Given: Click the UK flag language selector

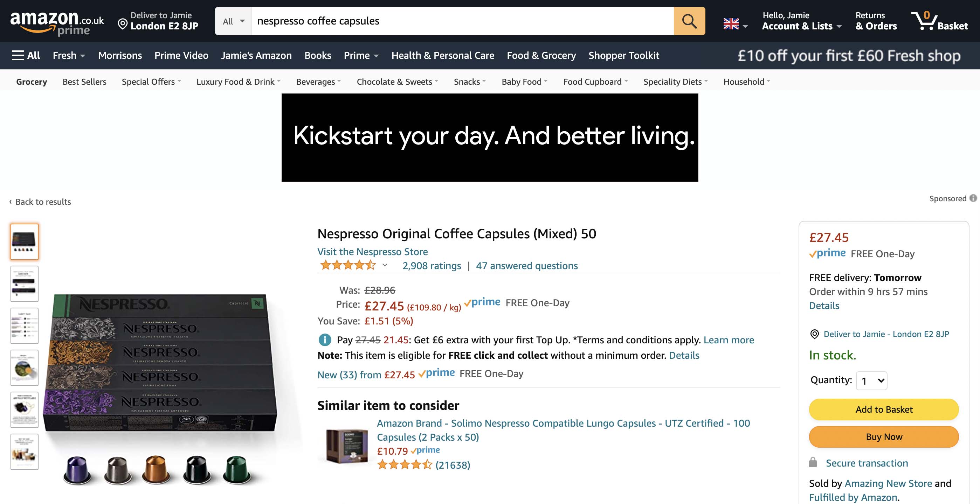Looking at the screenshot, I should pos(734,24).
